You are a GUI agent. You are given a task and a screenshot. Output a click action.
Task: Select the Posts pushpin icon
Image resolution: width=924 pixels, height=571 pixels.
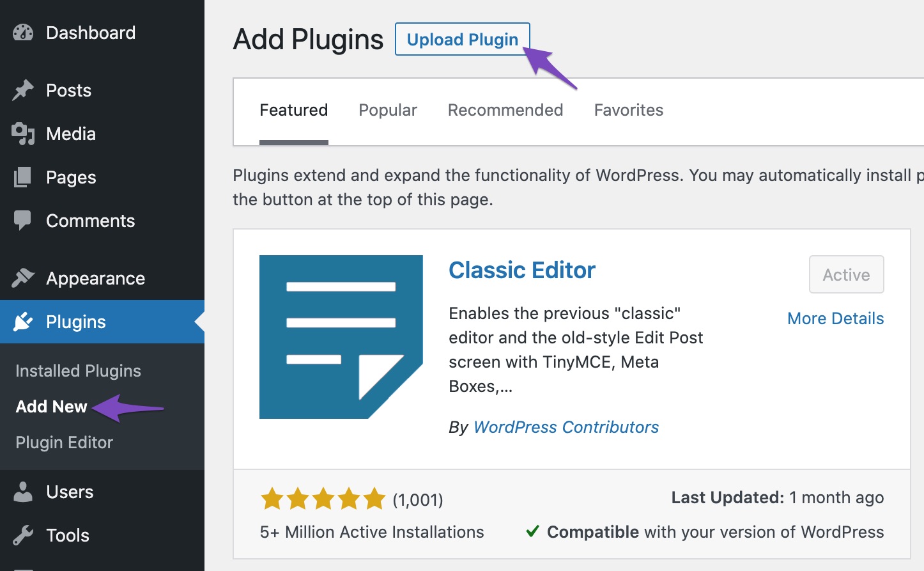click(22, 90)
